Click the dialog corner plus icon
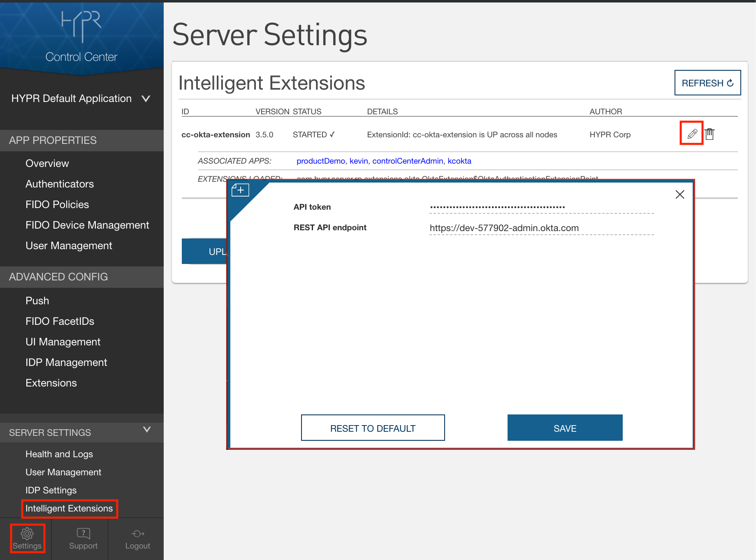Screen dimensions: 756x560 [x=241, y=190]
